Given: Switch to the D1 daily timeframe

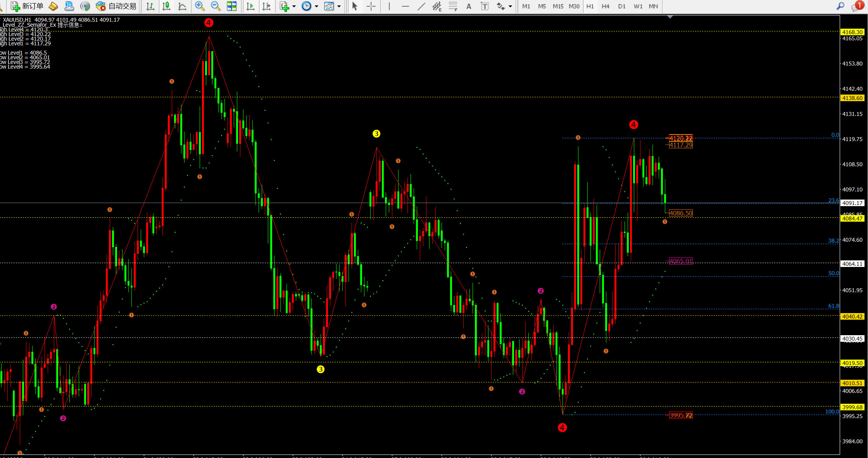Looking at the screenshot, I should 622,6.
